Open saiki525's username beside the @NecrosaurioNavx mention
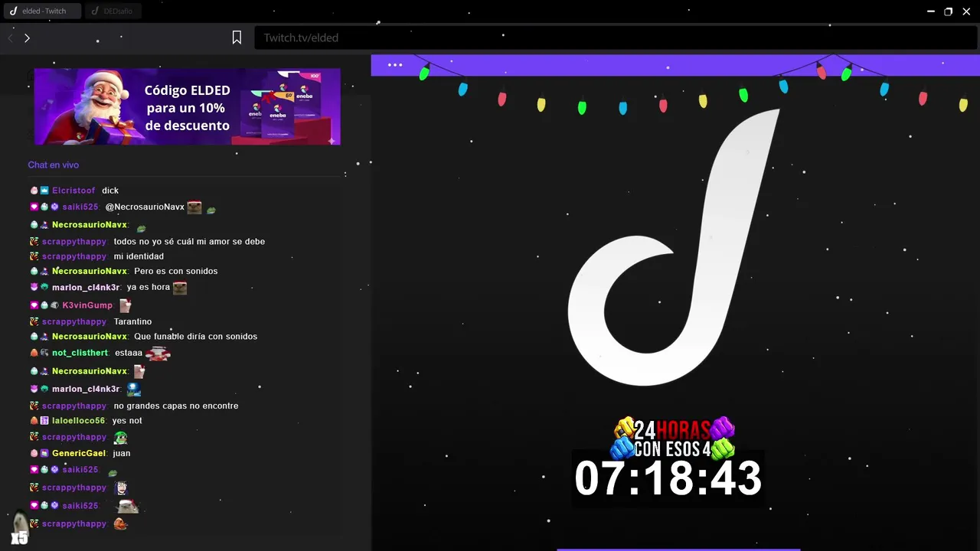The image size is (980, 551). pyautogui.click(x=80, y=207)
